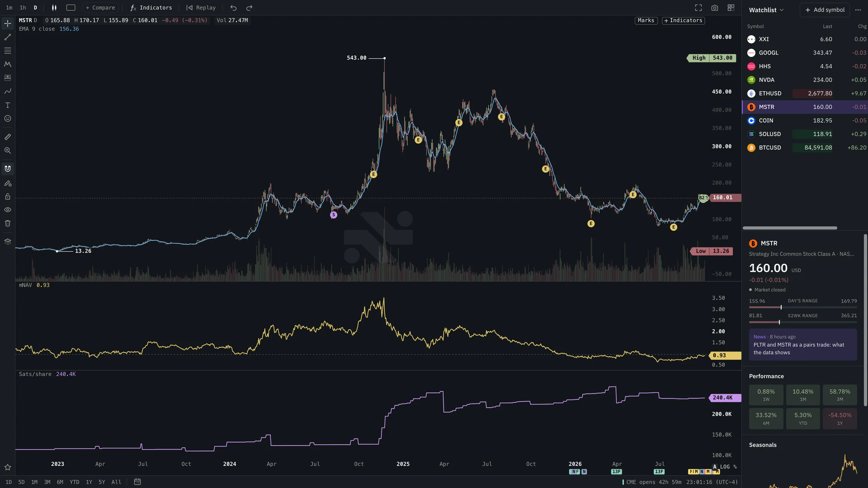The image size is (868, 488).
Task: Expand the Watchlist dropdown
Action: (766, 10)
